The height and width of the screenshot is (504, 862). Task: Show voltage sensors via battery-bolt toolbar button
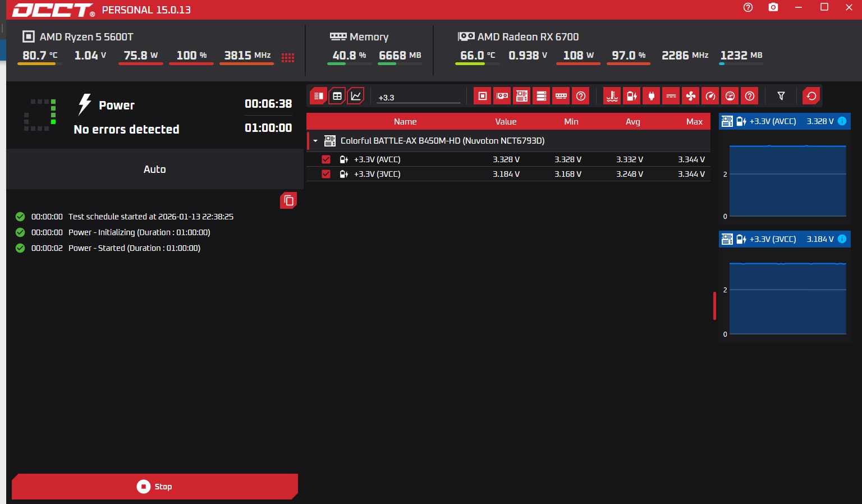[632, 96]
